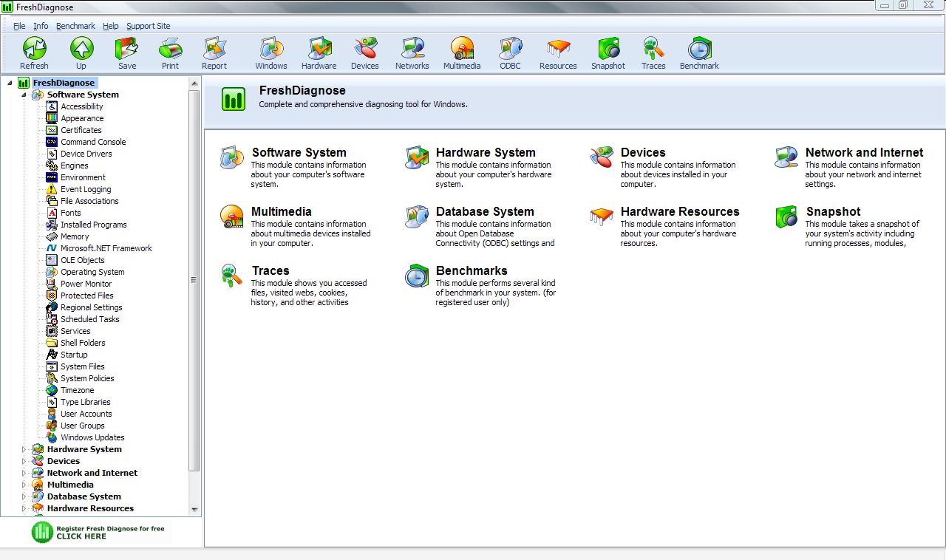Open the Hardware Resources module icon

602,216
